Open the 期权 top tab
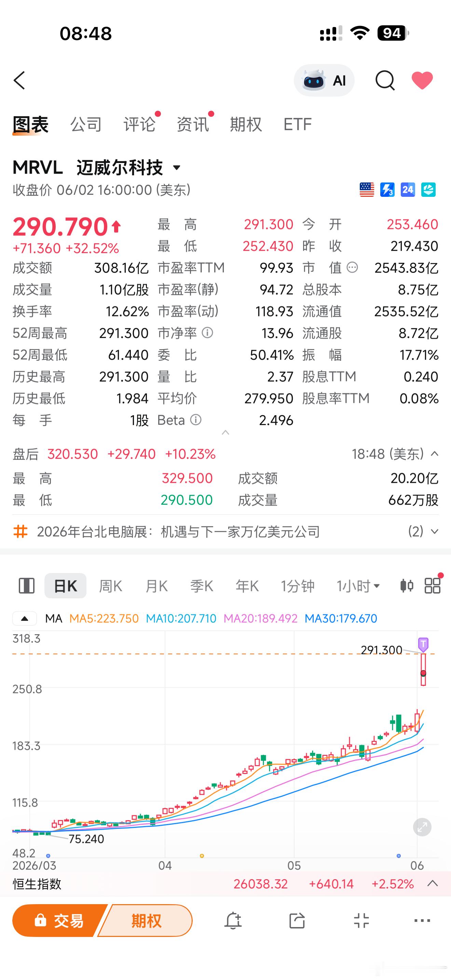The height and width of the screenshot is (980, 451). click(246, 124)
